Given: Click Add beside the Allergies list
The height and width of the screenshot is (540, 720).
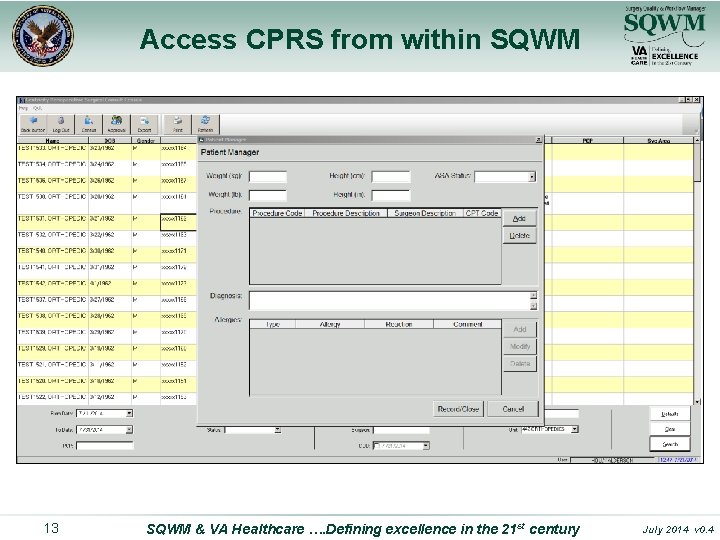Looking at the screenshot, I should click(519, 329).
